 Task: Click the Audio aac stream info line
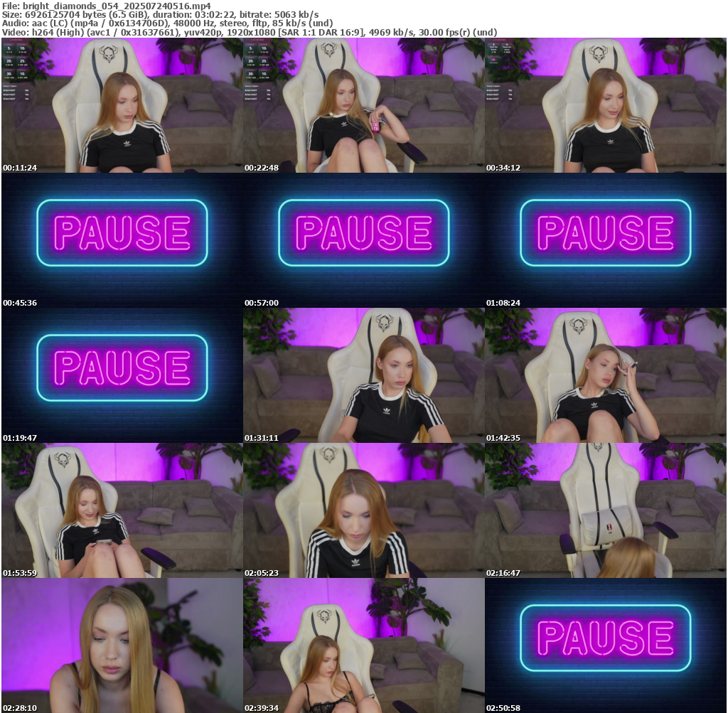167,23
